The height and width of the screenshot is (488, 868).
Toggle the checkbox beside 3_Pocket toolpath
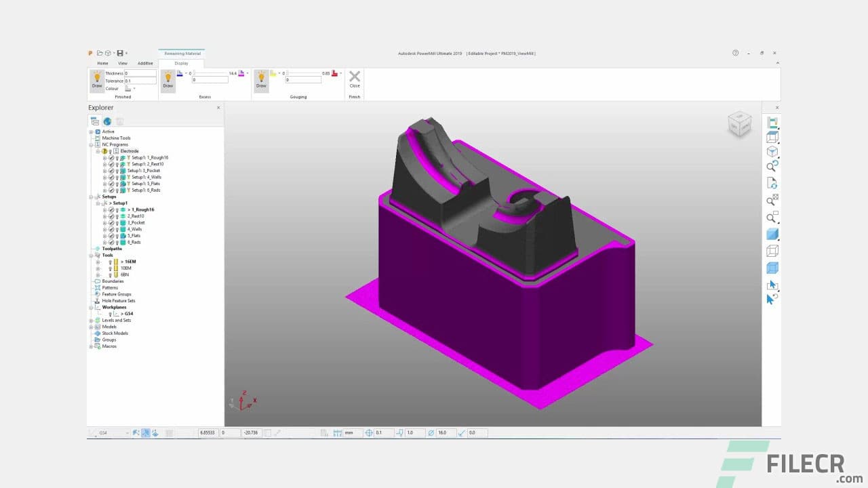[111, 223]
